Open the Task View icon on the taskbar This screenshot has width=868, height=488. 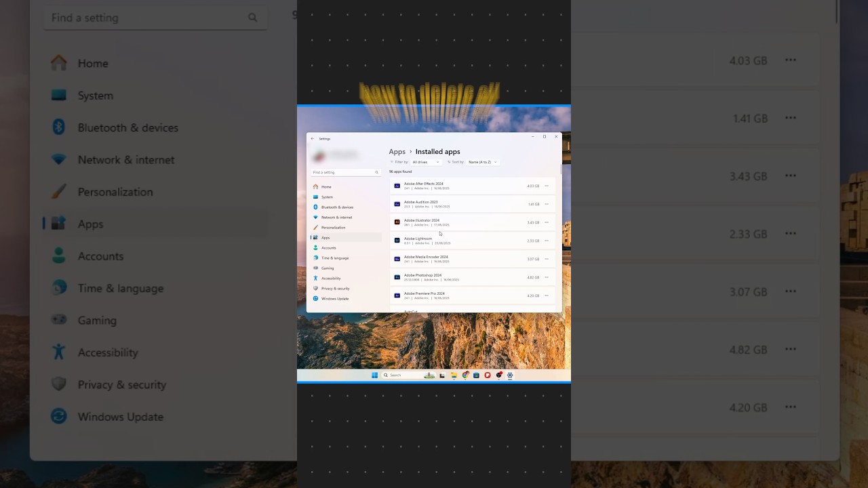(442, 375)
